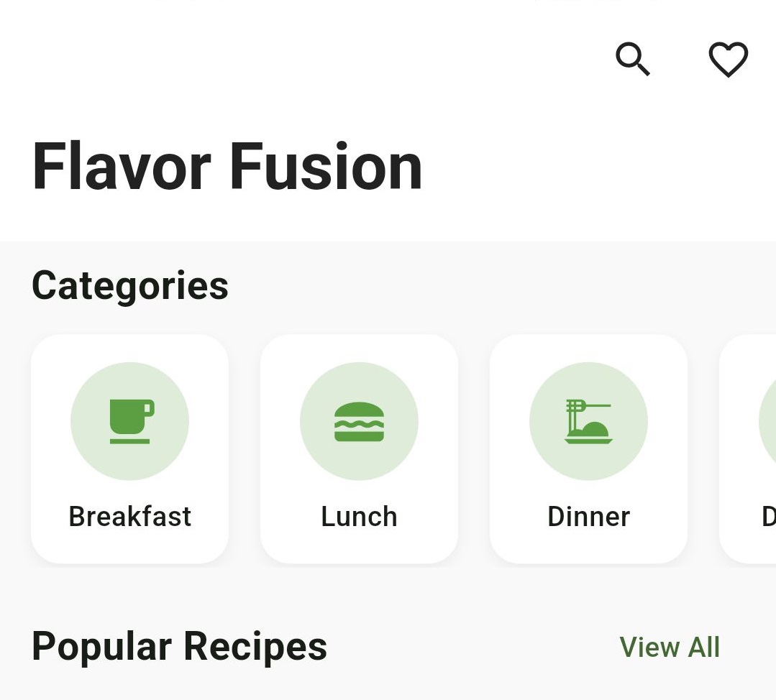Open the cut-off category card starting with D

point(748,449)
